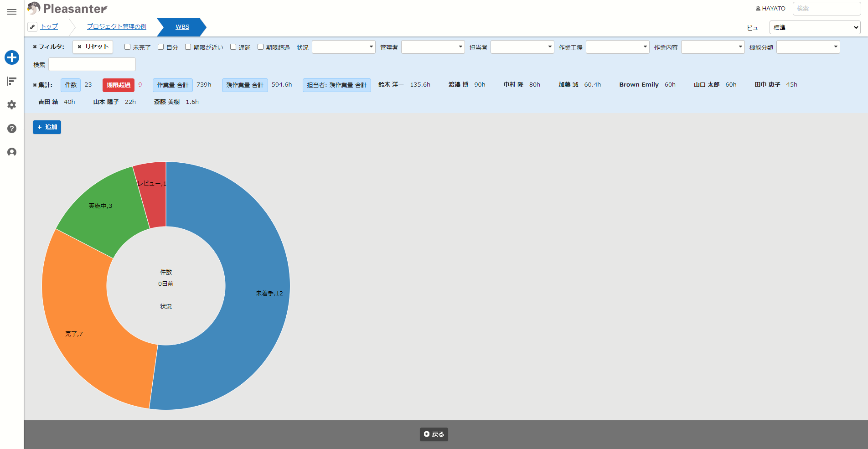The width and height of the screenshot is (868, 449).
Task: Open the user account icon in sidebar
Action: pos(12,152)
